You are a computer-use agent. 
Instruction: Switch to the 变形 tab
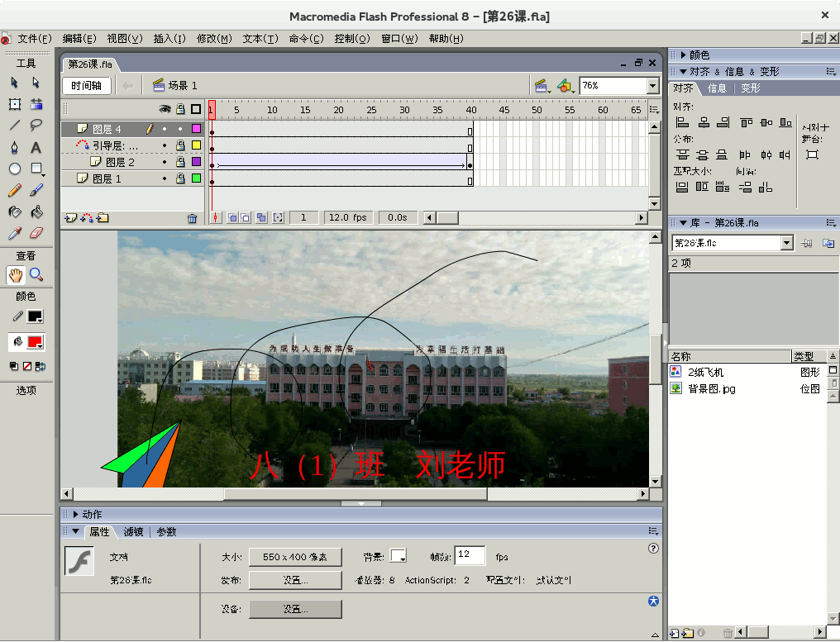click(x=751, y=88)
